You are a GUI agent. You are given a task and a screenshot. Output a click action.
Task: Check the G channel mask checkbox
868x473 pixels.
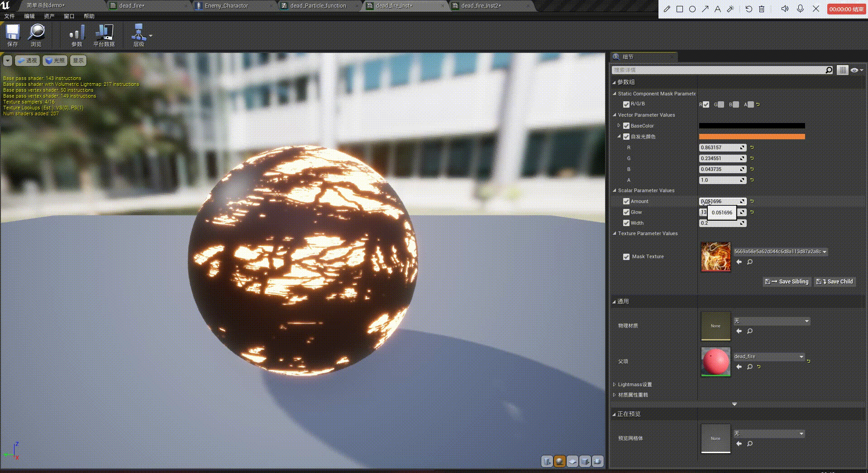pos(721,104)
